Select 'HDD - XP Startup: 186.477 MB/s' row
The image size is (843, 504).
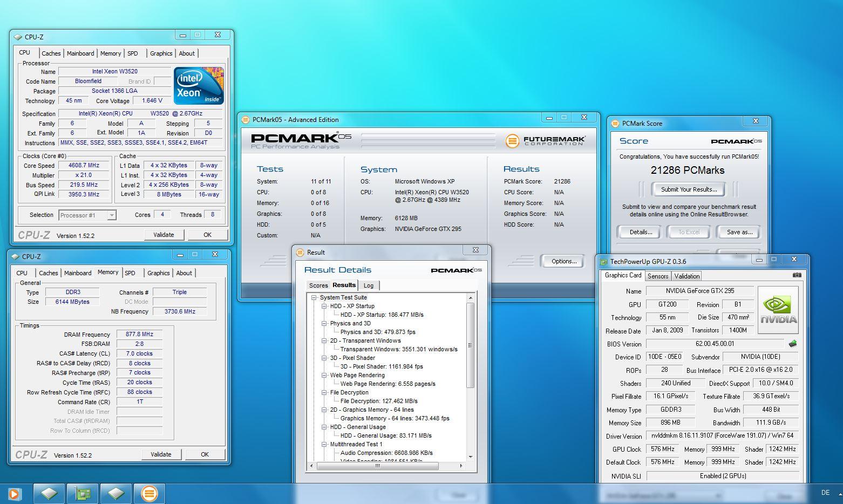(x=382, y=315)
